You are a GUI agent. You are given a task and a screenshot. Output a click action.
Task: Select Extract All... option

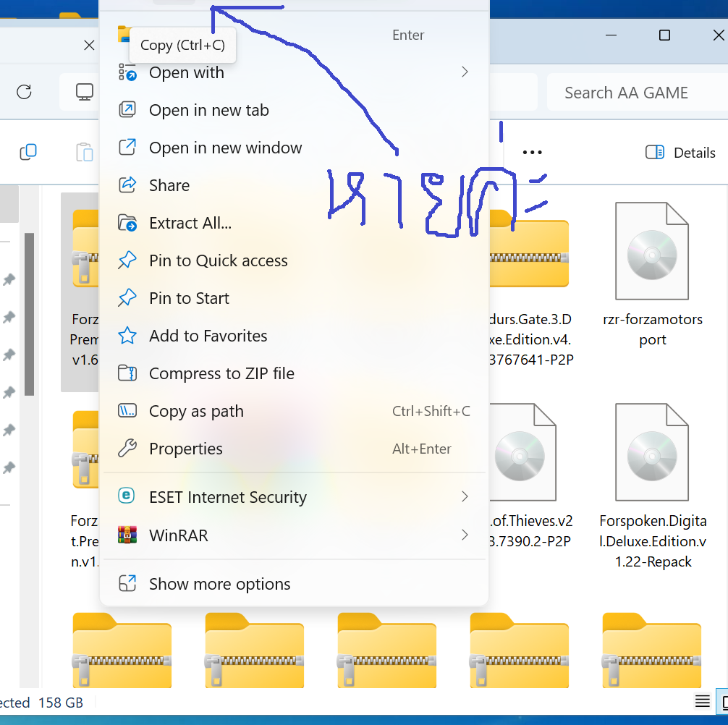point(294,223)
